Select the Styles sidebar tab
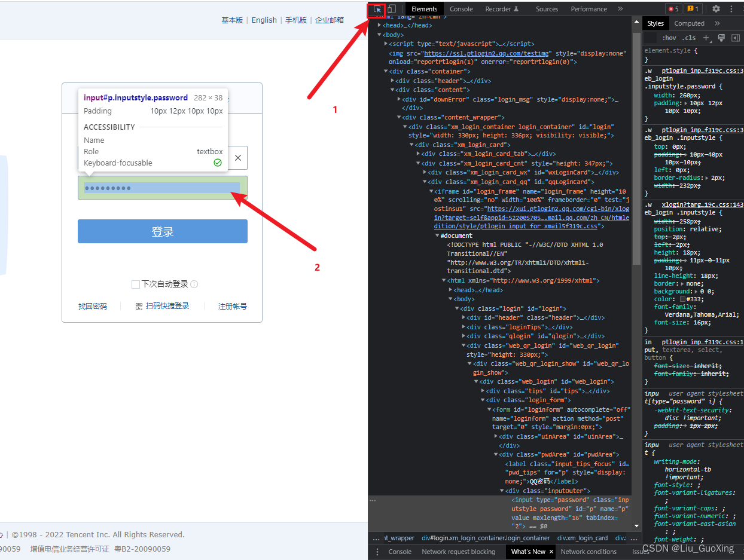 pos(655,23)
